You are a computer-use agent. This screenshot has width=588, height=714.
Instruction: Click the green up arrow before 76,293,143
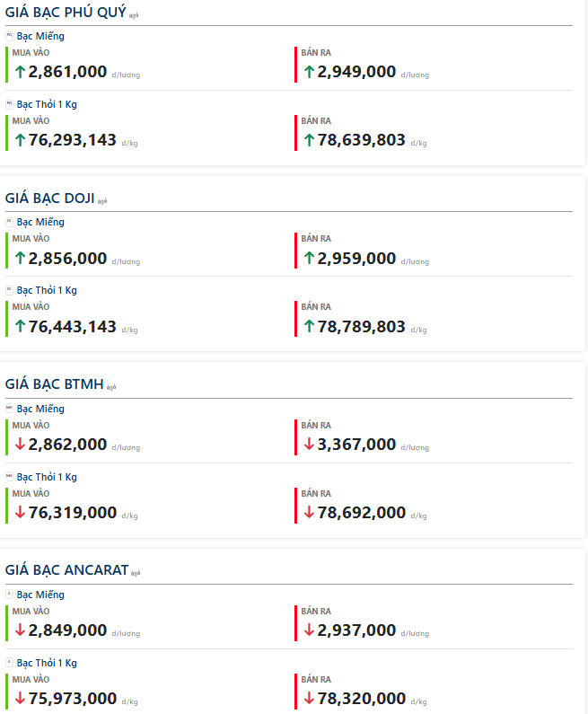(20, 140)
